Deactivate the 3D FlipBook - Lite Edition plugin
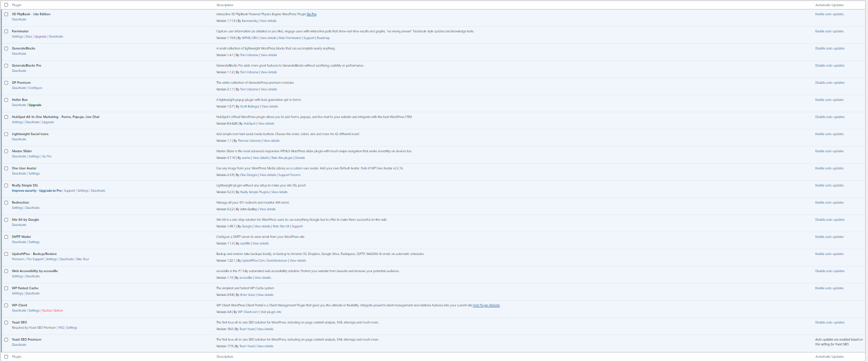This screenshot has width=868, height=362. [19, 20]
